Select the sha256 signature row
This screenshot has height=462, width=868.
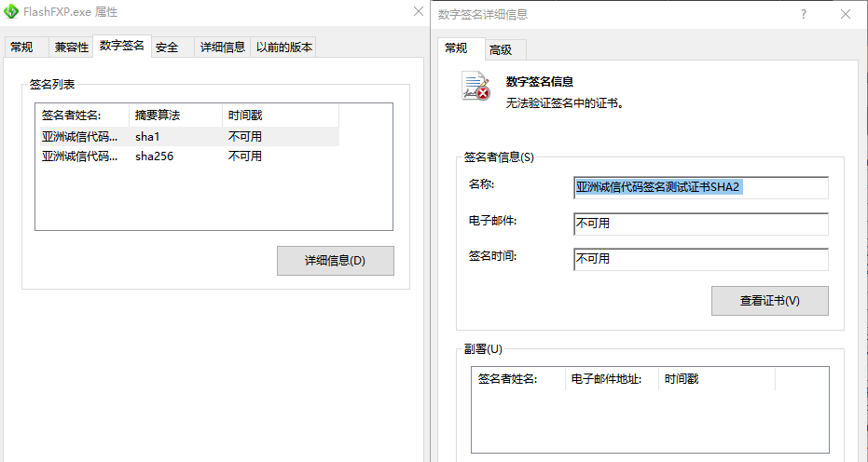coord(187,156)
